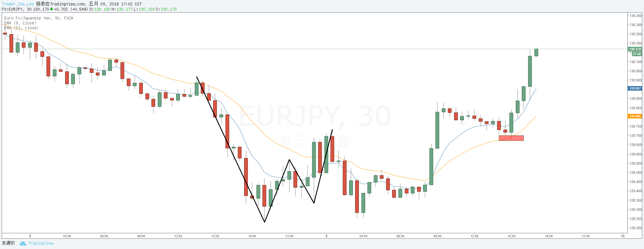The width and height of the screenshot is (644, 249).
Task: Click the open value O:130.130
Action: (100, 9)
